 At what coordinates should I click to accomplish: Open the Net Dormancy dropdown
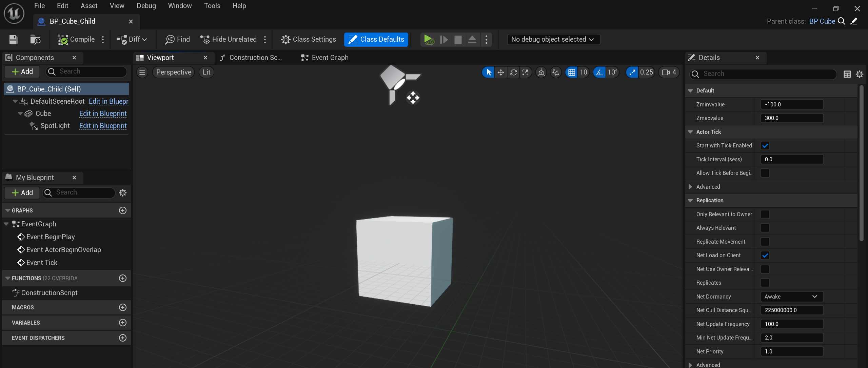pyautogui.click(x=792, y=297)
